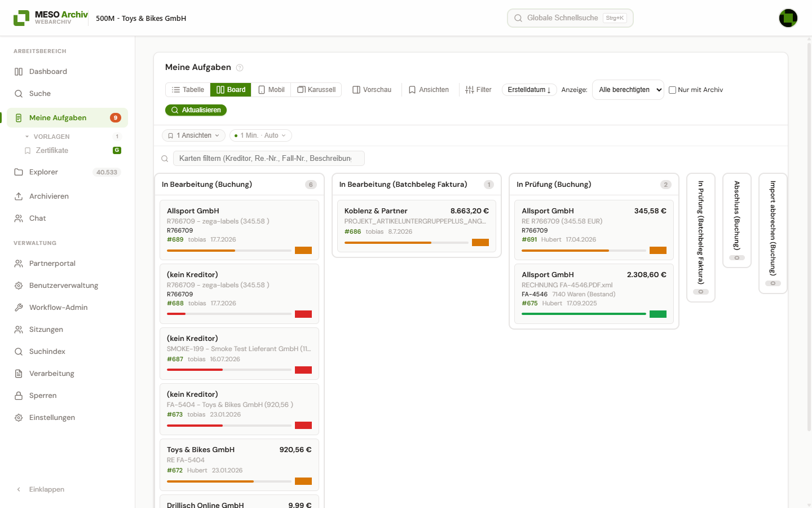Open the Alle berechtigten dropdown
812x508 pixels.
(628, 90)
